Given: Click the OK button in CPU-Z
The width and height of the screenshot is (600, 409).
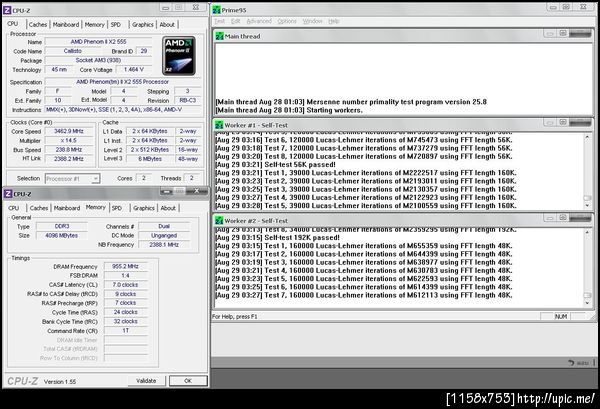Looking at the screenshot, I should click(188, 381).
